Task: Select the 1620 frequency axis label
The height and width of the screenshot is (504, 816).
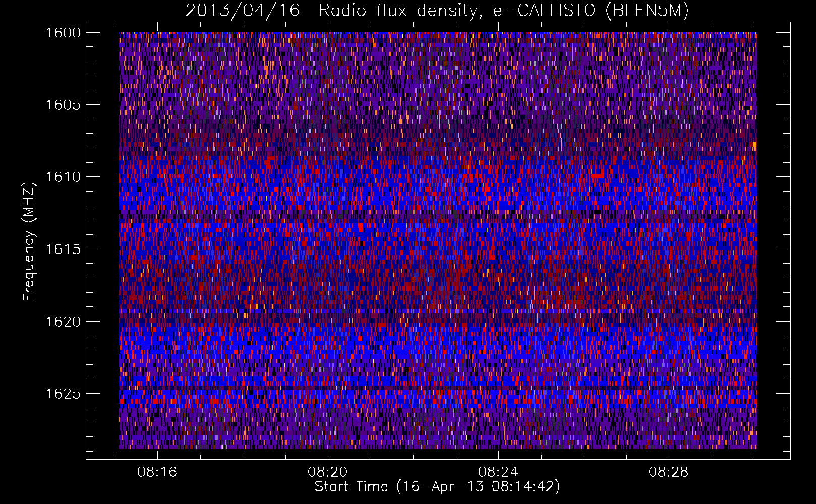Action: [x=63, y=322]
